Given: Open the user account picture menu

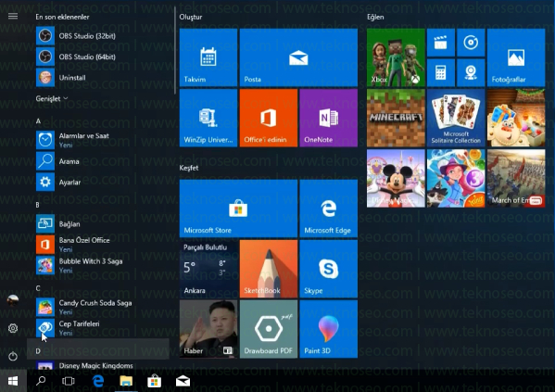Looking at the screenshot, I should (x=13, y=300).
